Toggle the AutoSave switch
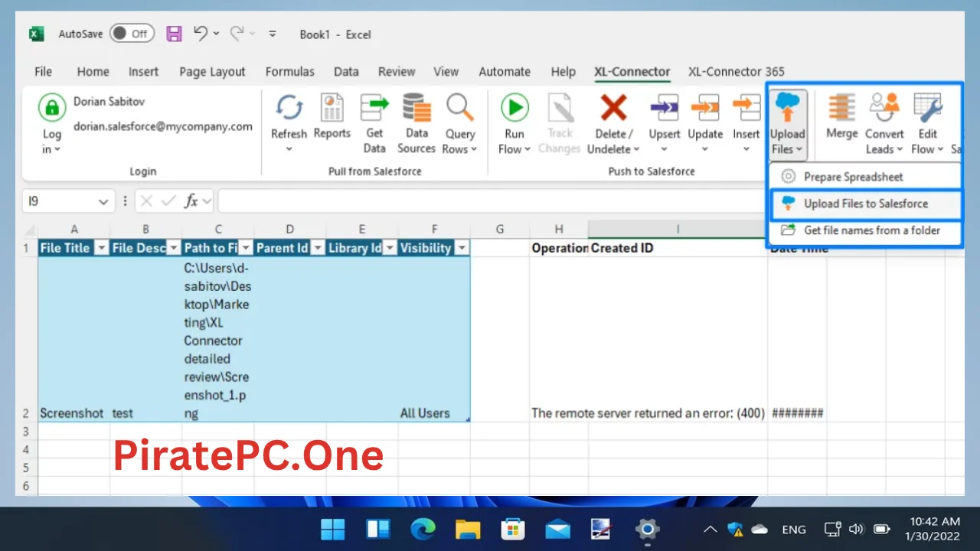 [132, 34]
